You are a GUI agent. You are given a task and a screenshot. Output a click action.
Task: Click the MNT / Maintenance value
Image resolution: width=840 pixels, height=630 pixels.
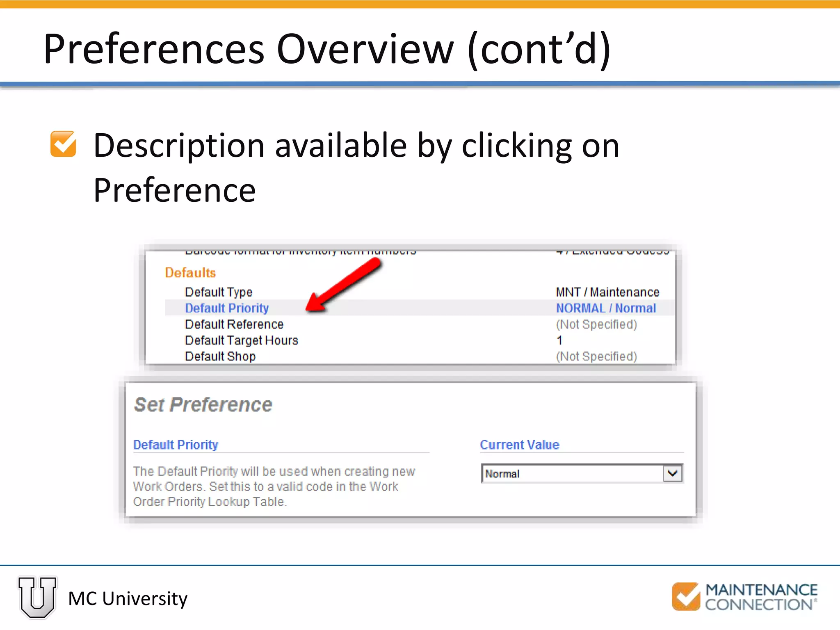(607, 292)
